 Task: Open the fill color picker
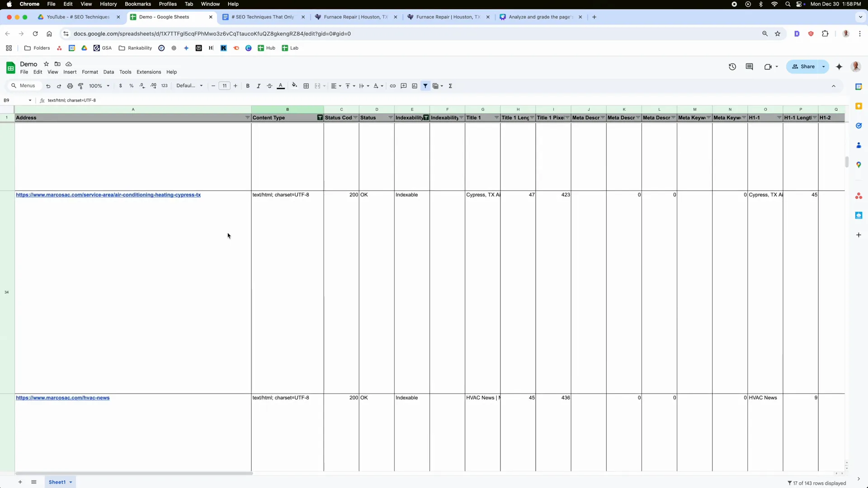point(294,86)
